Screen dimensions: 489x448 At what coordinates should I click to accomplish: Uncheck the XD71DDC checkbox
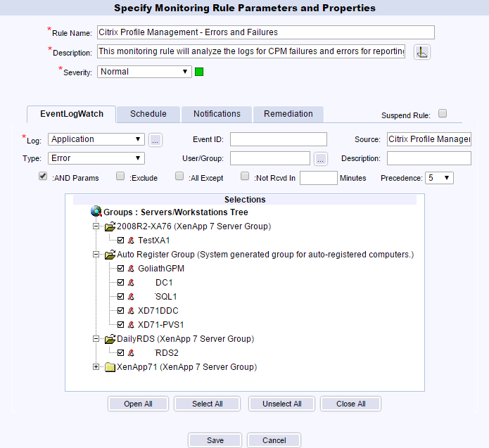pos(121,311)
